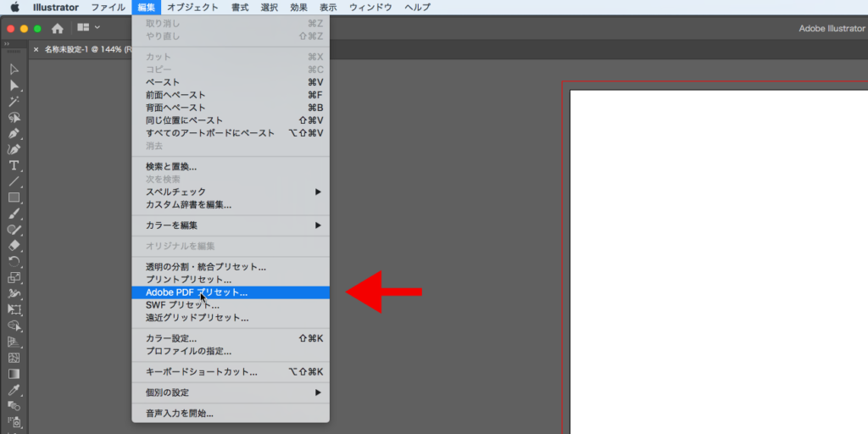Image resolution: width=868 pixels, height=434 pixels.
Task: Select the Shape Builder tool
Action: pos(14,325)
